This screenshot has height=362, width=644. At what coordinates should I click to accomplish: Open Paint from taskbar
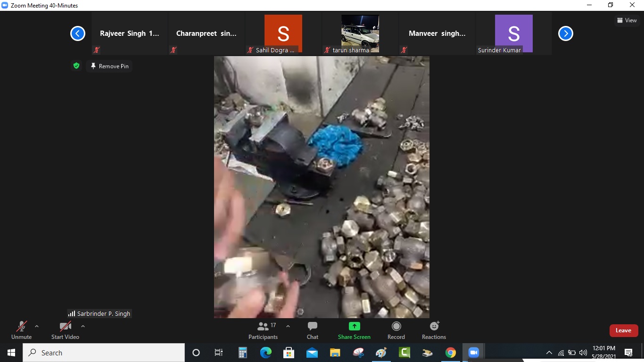381,353
